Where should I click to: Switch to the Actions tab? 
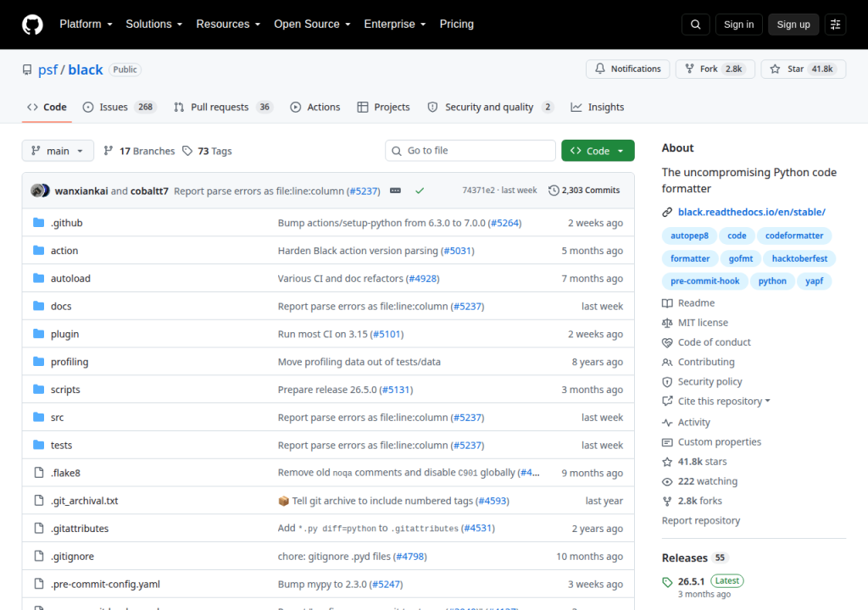pyautogui.click(x=315, y=107)
